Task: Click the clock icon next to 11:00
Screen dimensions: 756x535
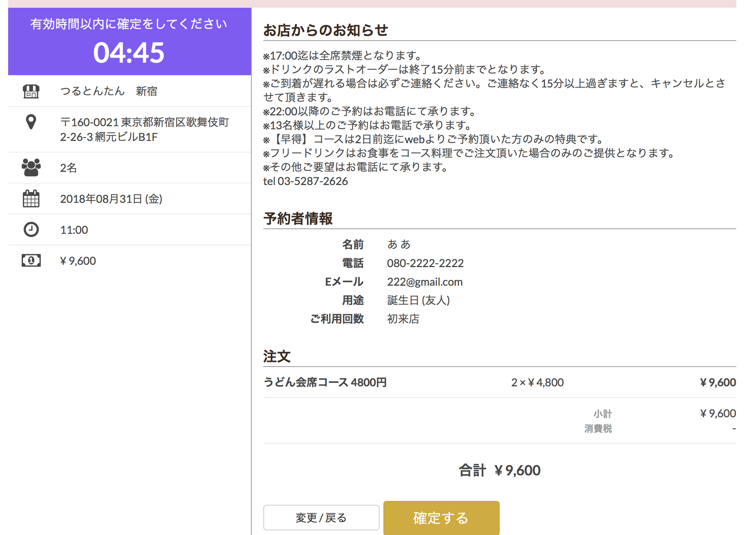Action: click(x=31, y=230)
